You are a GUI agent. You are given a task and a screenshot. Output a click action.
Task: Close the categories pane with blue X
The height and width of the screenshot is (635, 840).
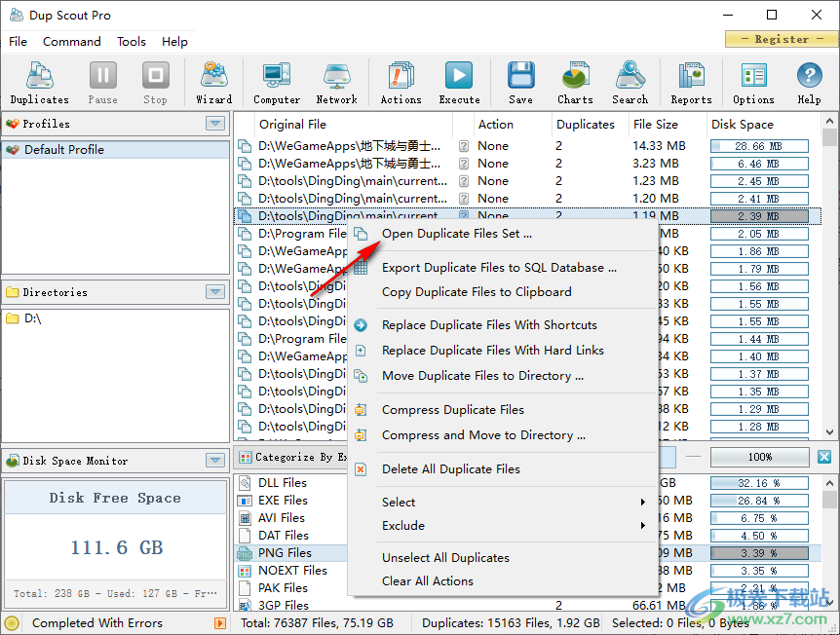click(824, 457)
